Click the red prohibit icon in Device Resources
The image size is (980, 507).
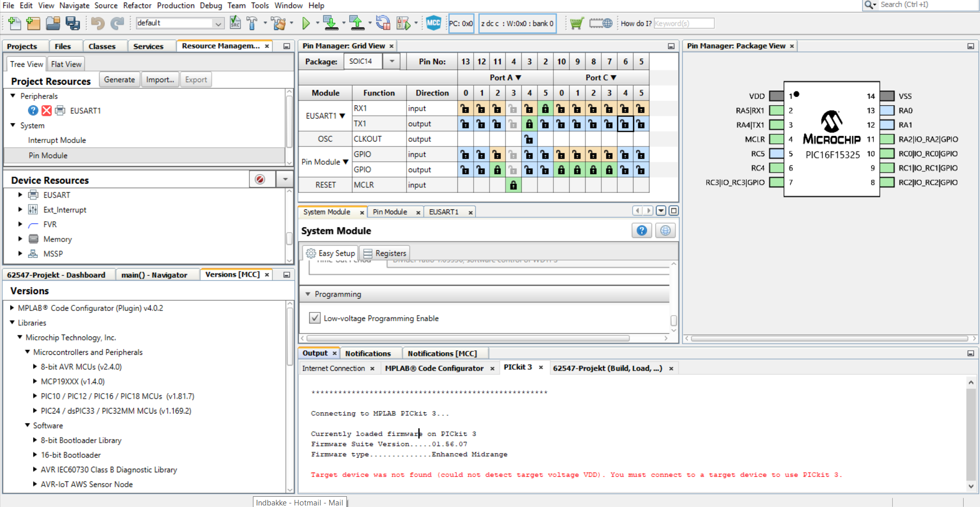[x=260, y=179]
